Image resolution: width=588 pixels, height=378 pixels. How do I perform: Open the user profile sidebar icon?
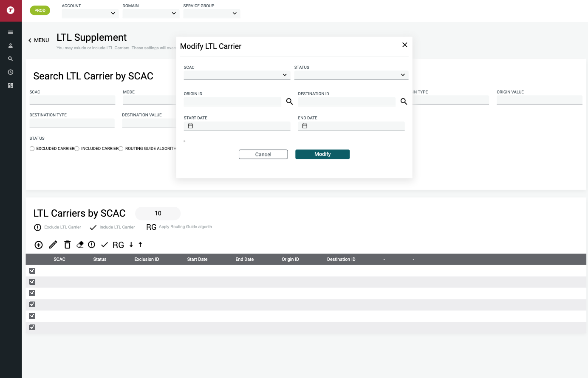point(10,45)
